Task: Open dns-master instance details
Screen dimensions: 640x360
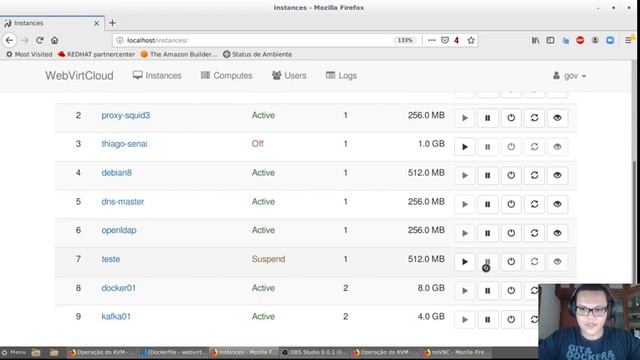Action: 123,202
